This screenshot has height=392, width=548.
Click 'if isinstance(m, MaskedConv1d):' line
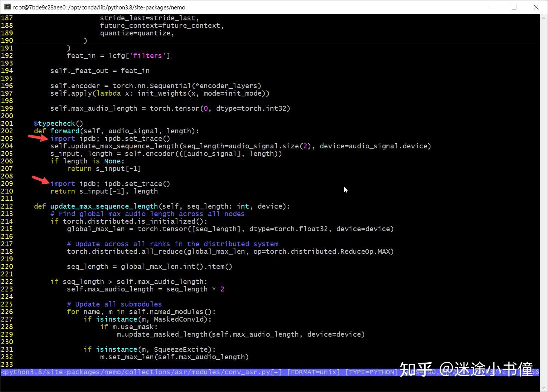coord(148,319)
